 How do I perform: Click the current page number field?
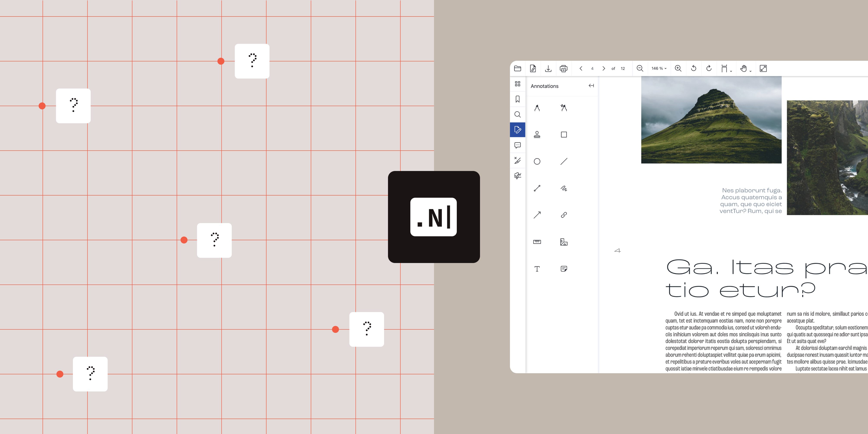coord(592,68)
